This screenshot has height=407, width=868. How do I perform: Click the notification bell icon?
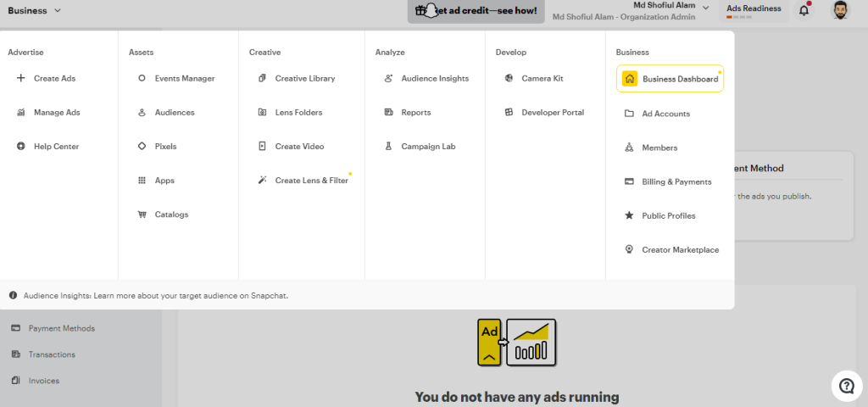coord(804,11)
